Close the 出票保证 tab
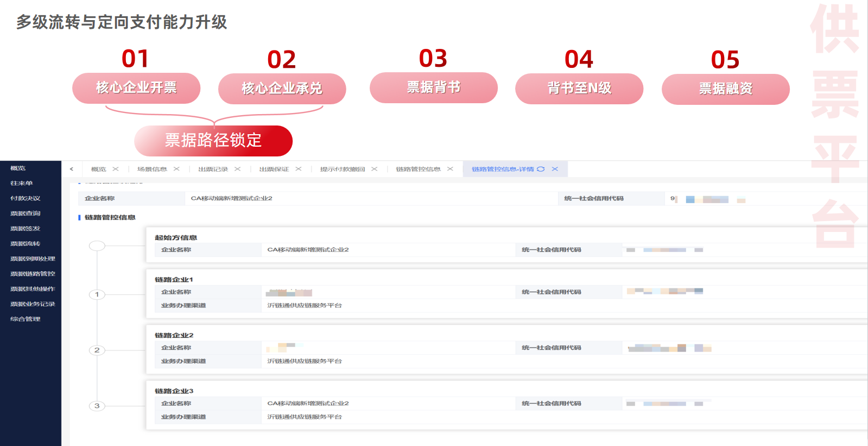868x446 pixels. (x=298, y=169)
